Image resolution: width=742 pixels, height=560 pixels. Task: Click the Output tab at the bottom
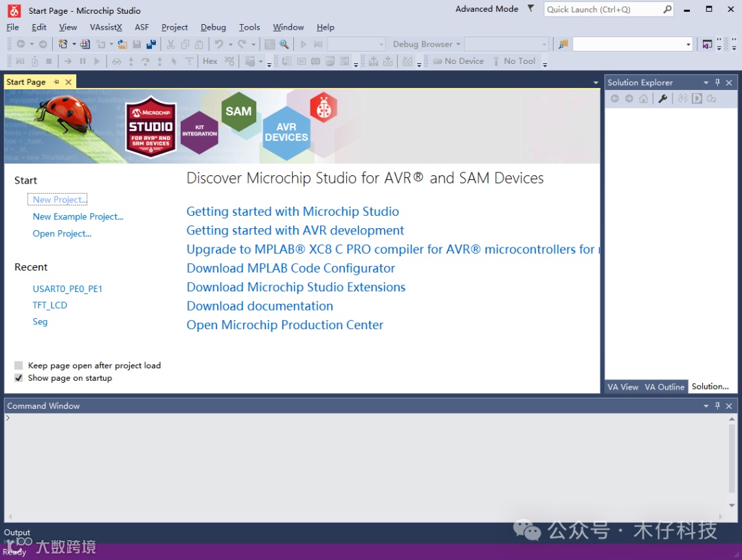pyautogui.click(x=17, y=533)
